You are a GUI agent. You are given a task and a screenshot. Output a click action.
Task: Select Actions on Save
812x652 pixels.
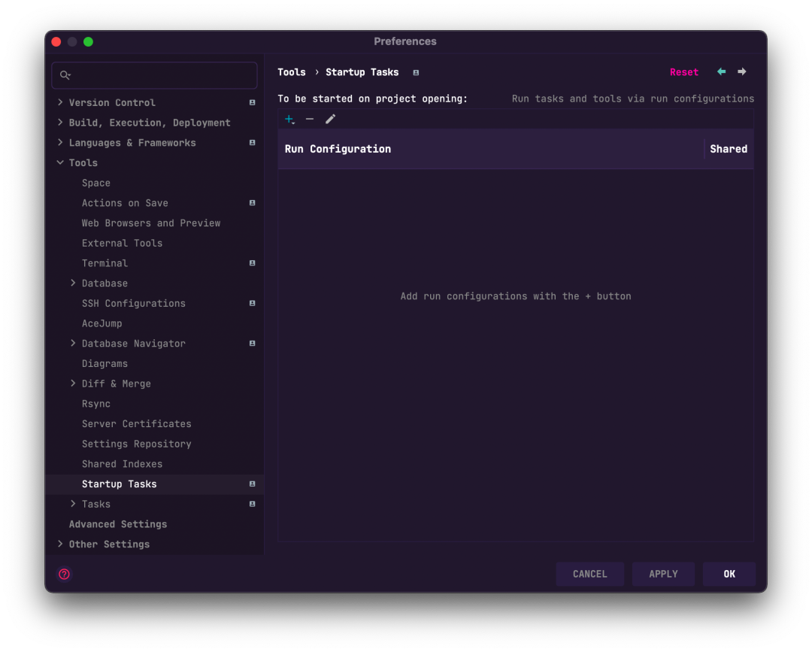(x=125, y=203)
